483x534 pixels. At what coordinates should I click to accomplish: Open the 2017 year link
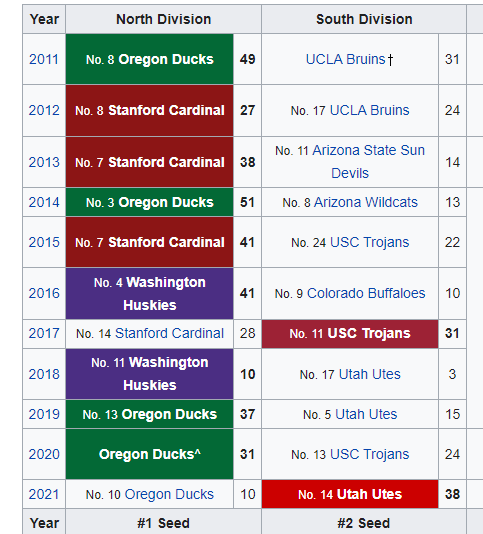pos(44,333)
